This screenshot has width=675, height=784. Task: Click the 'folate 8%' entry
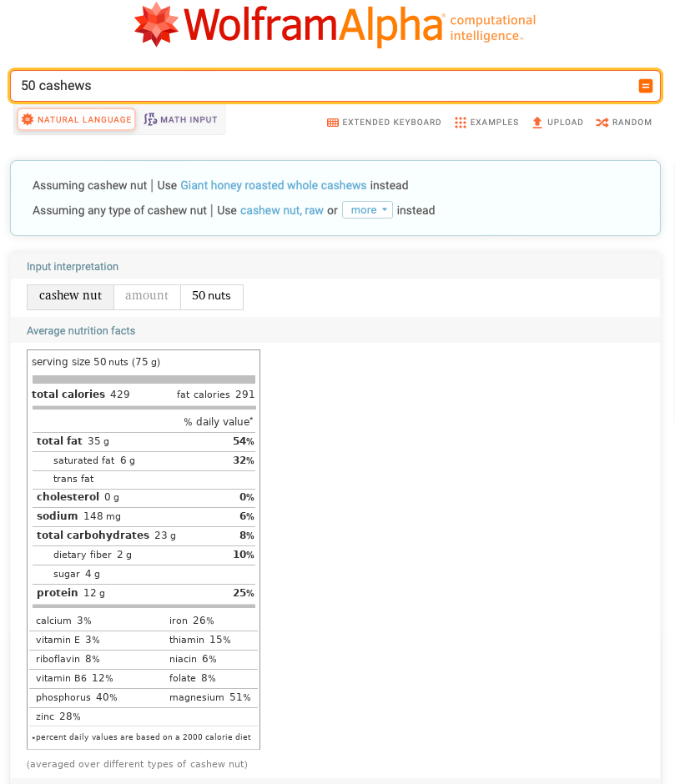coord(192,679)
